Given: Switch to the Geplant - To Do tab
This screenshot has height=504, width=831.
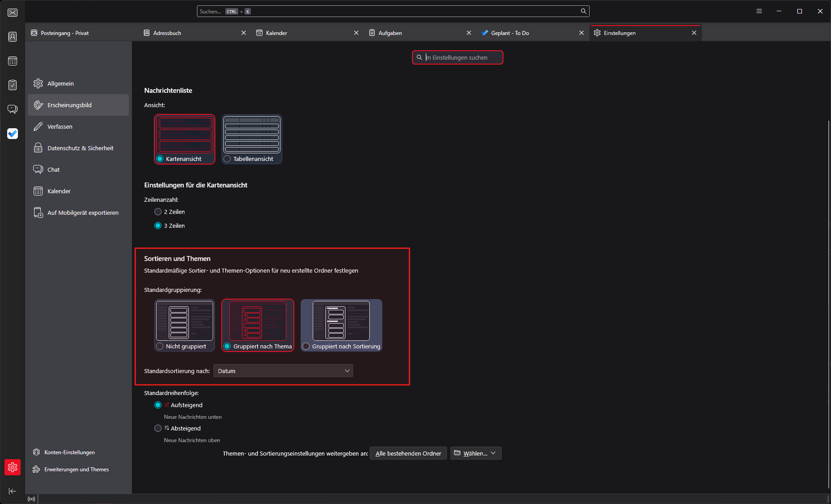Looking at the screenshot, I should coord(534,33).
